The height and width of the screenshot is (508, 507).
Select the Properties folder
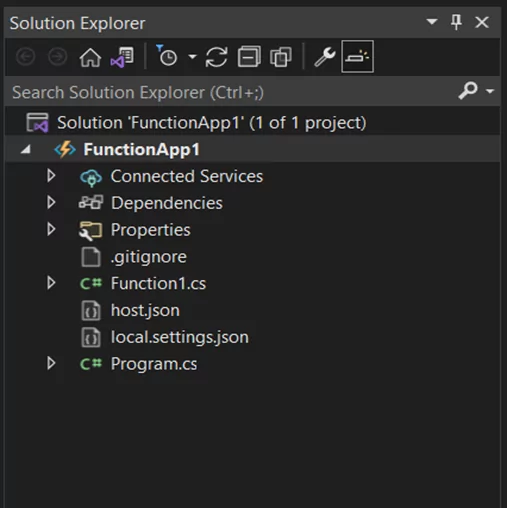[x=151, y=230]
